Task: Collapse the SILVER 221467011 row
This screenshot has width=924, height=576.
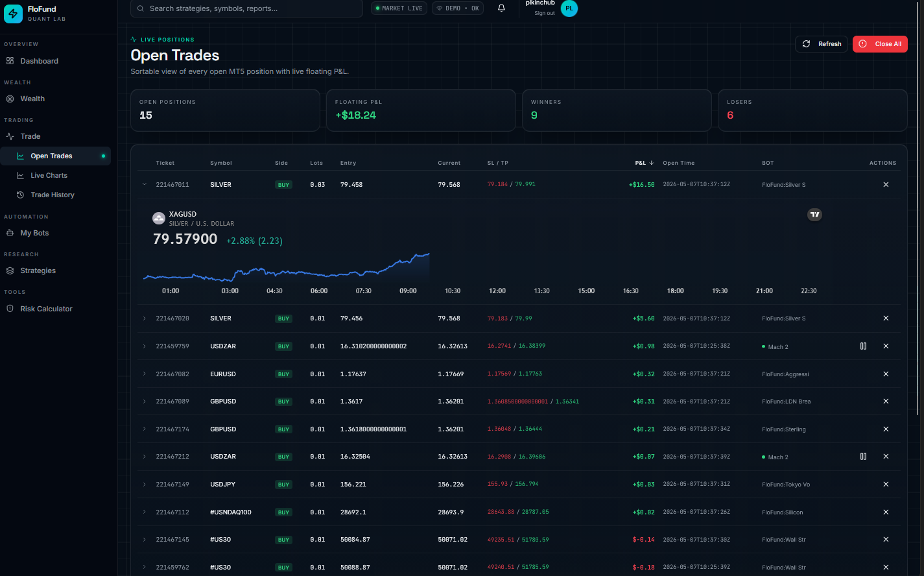Action: 145,185
